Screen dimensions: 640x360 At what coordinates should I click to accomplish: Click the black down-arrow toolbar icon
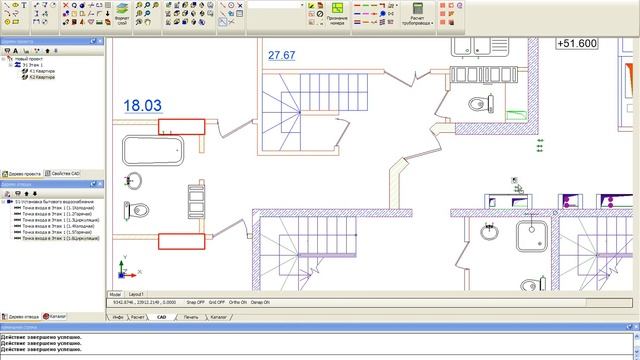pyautogui.click(x=108, y=13)
